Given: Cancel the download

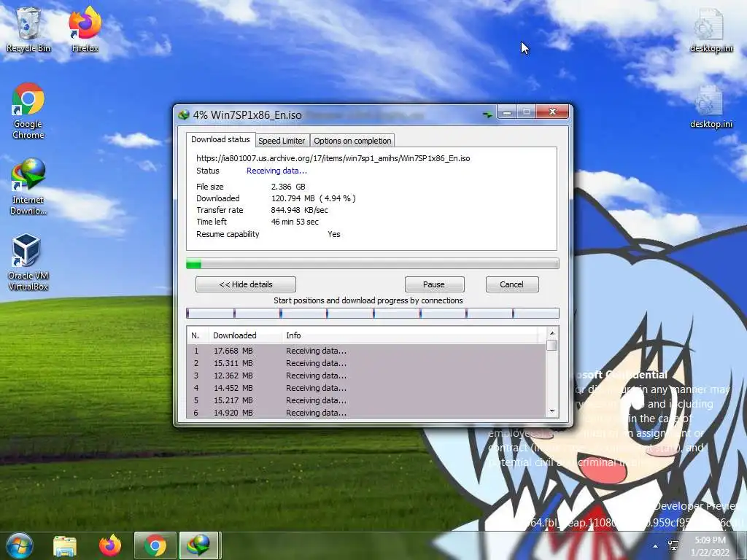Looking at the screenshot, I should 512,284.
